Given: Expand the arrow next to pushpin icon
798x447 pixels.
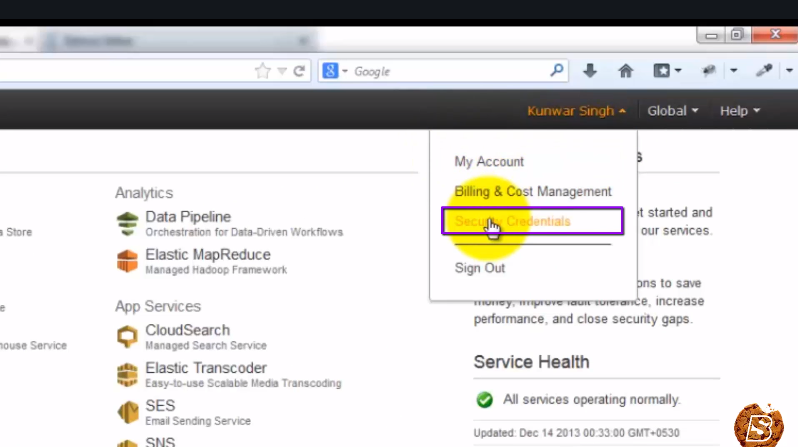Looking at the screenshot, I should (x=733, y=71).
